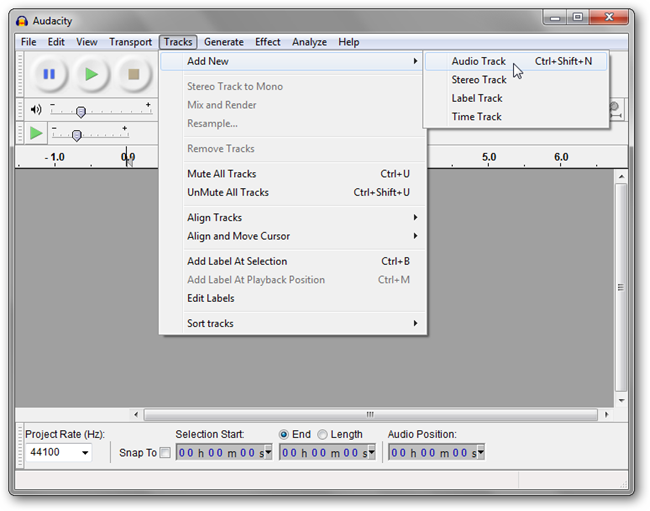The image size is (650, 511).
Task: Select the End radio button
Action: (284, 435)
